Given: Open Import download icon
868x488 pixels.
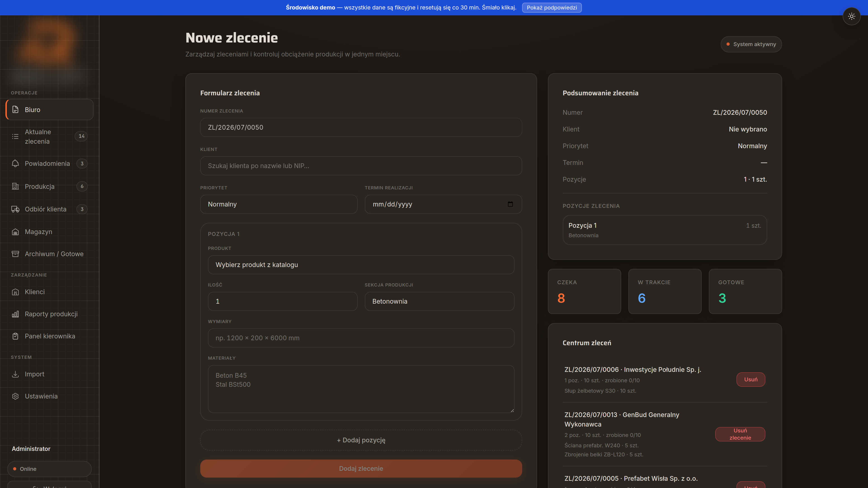Looking at the screenshot, I should coord(15,374).
